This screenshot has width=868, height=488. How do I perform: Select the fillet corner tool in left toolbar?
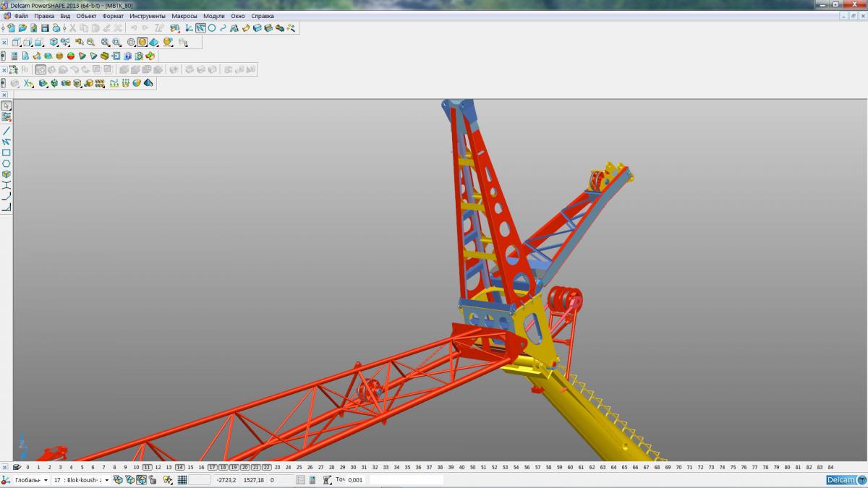(7, 196)
